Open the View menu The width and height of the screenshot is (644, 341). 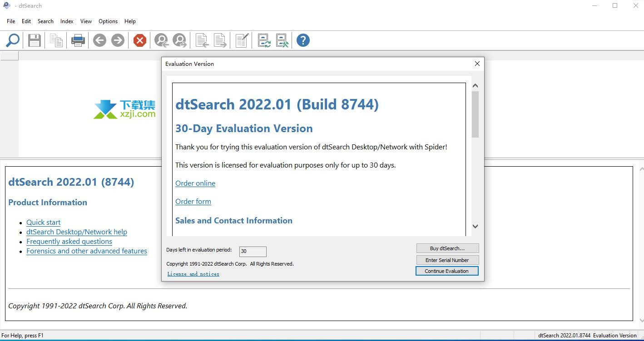(x=86, y=21)
